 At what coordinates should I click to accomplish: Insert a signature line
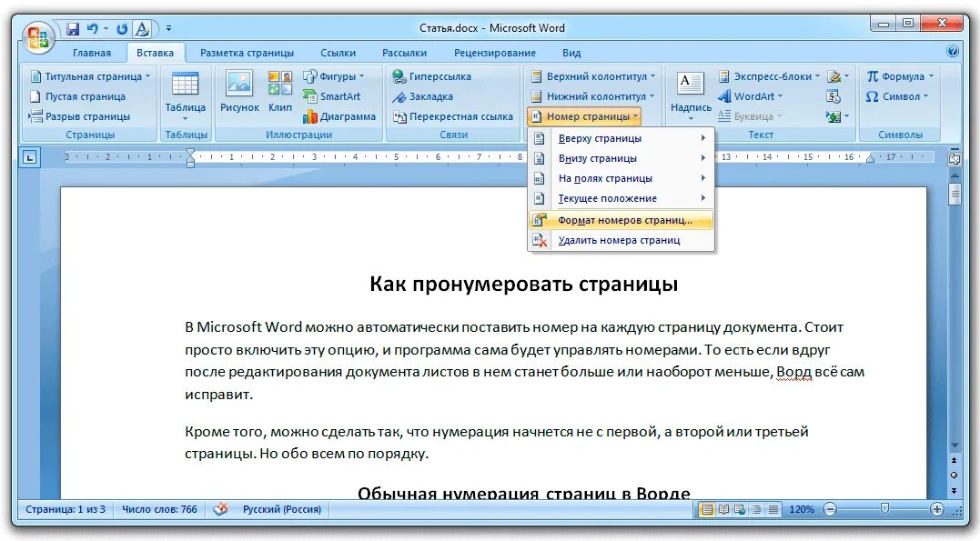pos(837,76)
